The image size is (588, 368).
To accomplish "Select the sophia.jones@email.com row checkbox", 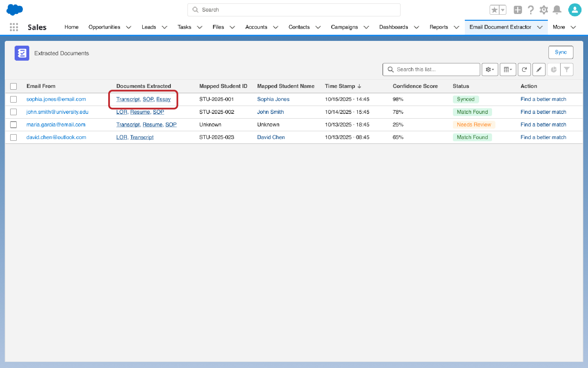I will pyautogui.click(x=14, y=99).
